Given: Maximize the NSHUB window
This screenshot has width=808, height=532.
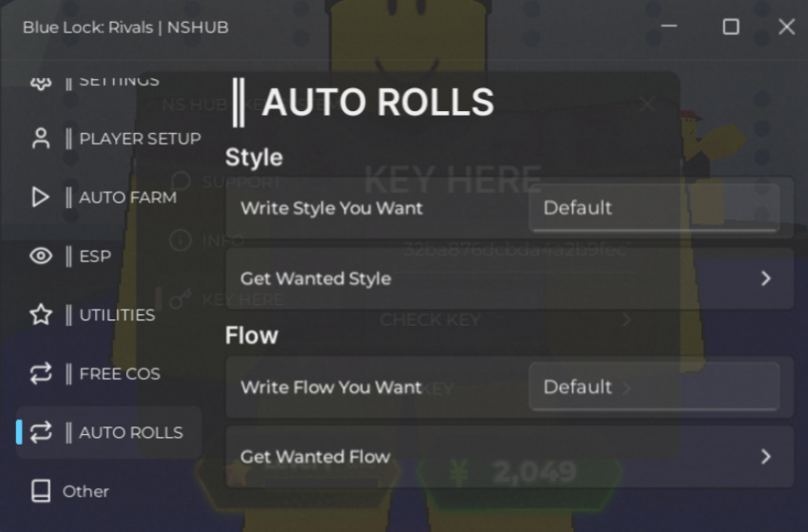Looking at the screenshot, I should click(731, 27).
